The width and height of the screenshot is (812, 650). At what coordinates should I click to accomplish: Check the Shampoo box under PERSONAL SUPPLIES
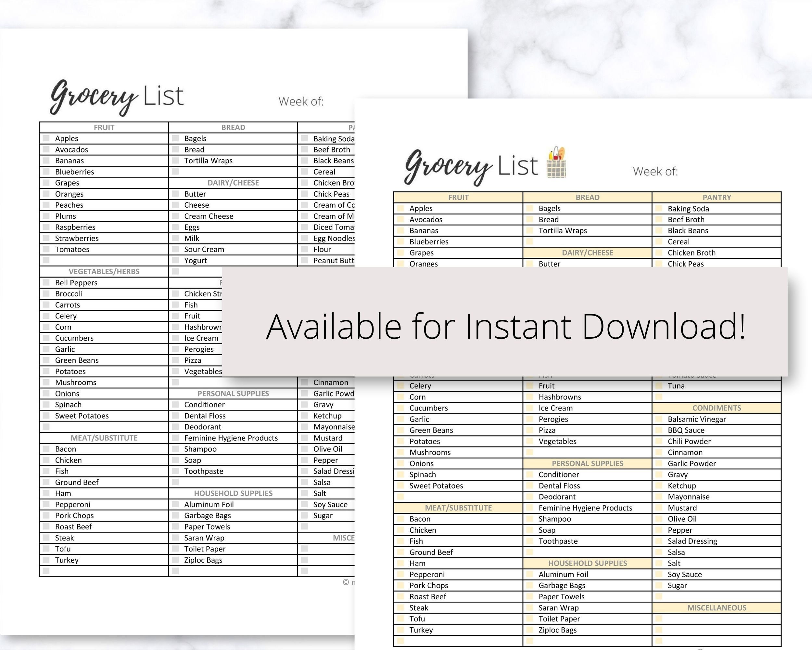click(x=529, y=519)
